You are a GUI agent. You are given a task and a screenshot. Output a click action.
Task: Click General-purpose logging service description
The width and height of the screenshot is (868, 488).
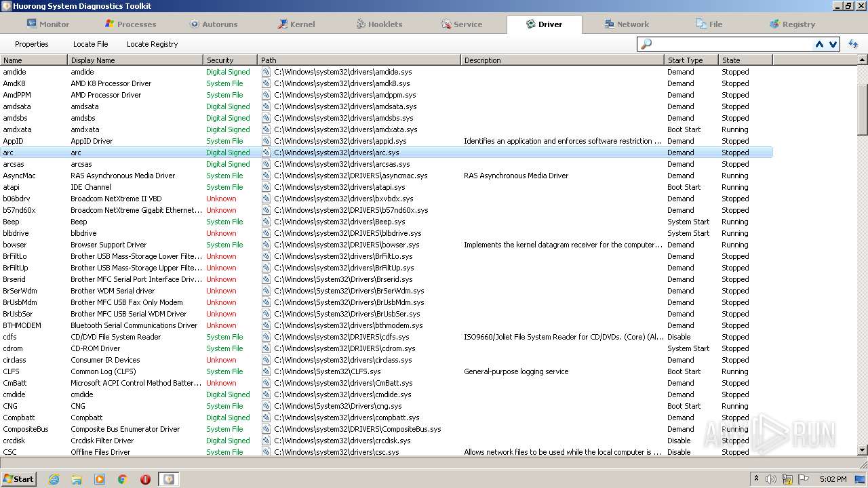coord(516,371)
